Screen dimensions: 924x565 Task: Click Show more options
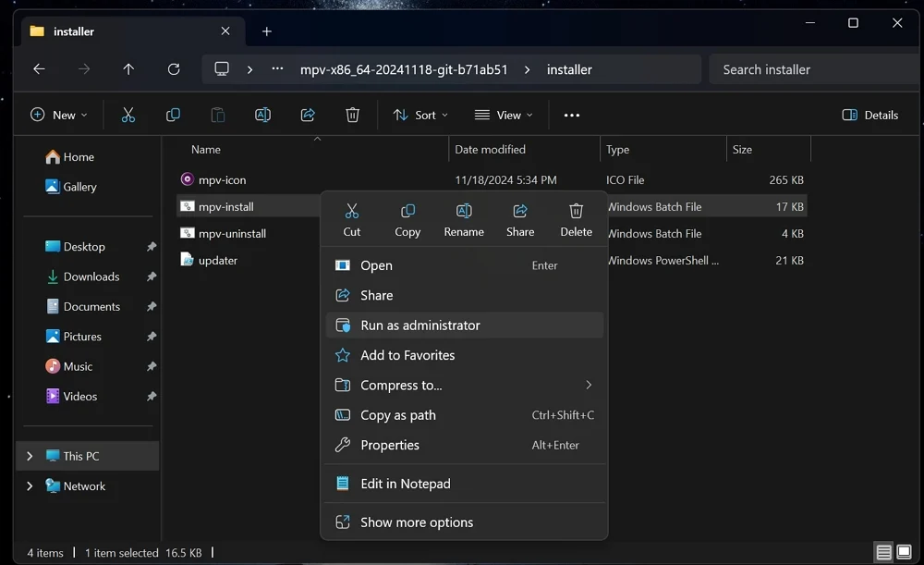tap(465, 522)
